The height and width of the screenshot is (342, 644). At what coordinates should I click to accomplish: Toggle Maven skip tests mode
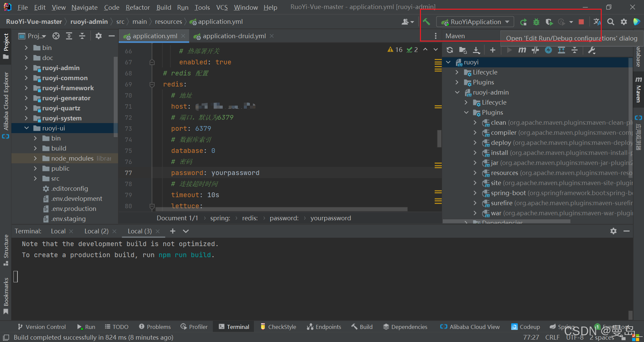(548, 50)
